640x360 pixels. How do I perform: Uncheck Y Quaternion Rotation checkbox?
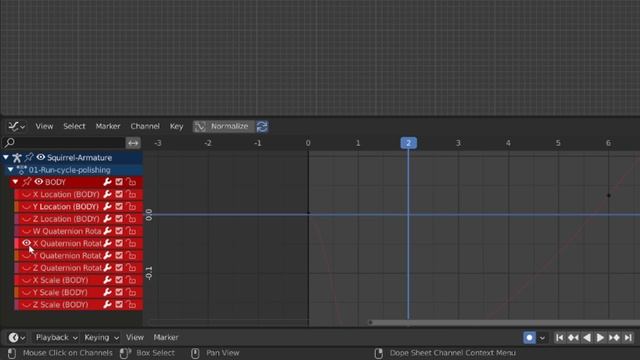click(x=119, y=255)
